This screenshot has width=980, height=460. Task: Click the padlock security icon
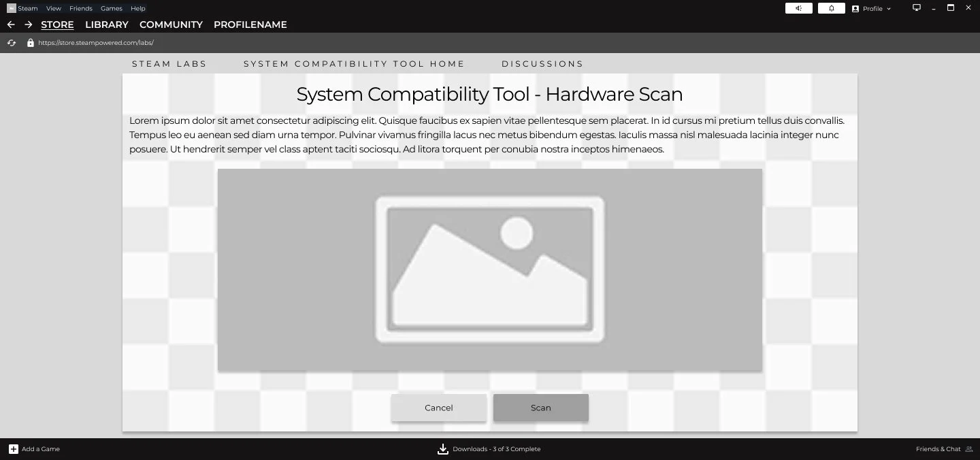[30, 42]
